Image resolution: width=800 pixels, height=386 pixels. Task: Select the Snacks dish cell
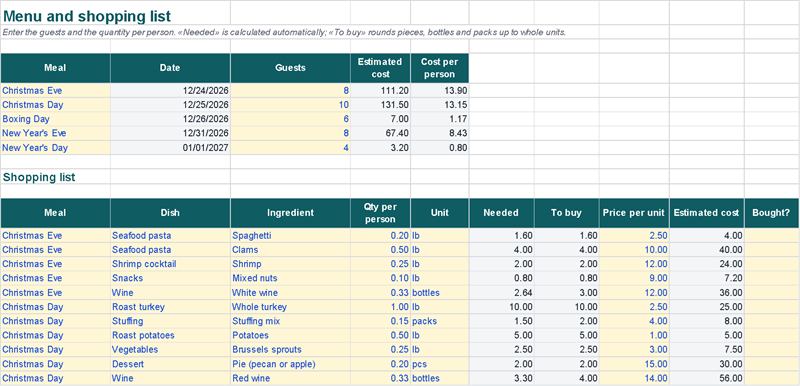tap(170, 278)
